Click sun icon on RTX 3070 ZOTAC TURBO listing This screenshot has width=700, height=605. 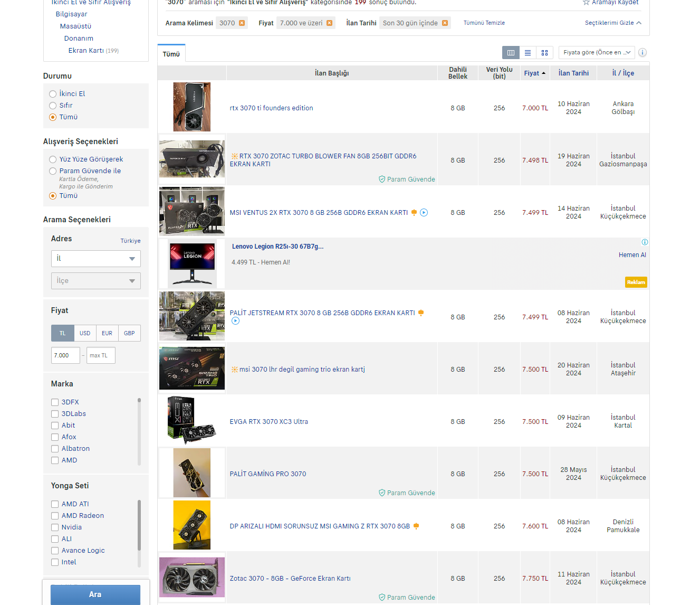234,156
